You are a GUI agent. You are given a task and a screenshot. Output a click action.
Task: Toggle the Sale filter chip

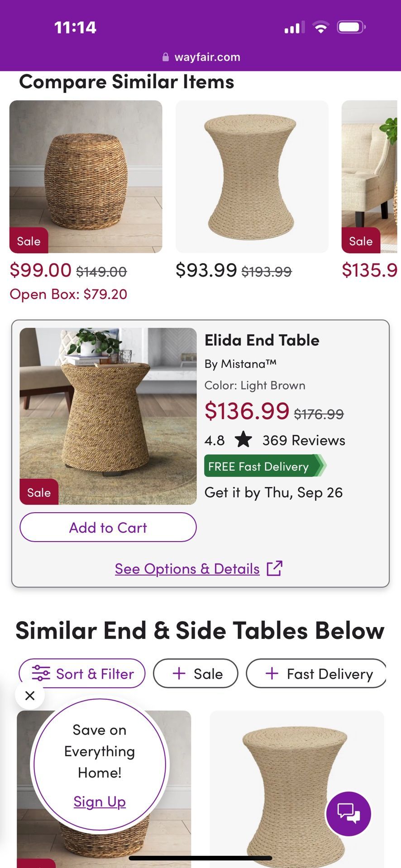click(x=196, y=674)
